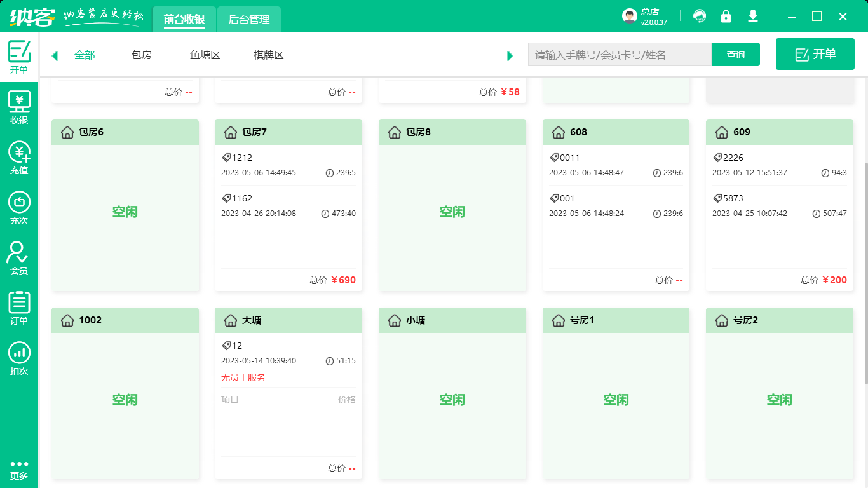Click the customer service headset icon

(x=700, y=16)
